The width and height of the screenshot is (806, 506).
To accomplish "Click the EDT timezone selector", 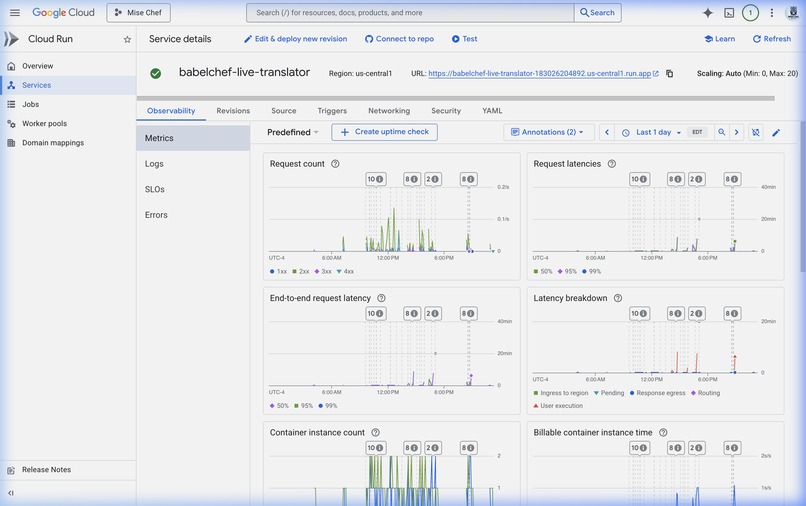I will (697, 132).
